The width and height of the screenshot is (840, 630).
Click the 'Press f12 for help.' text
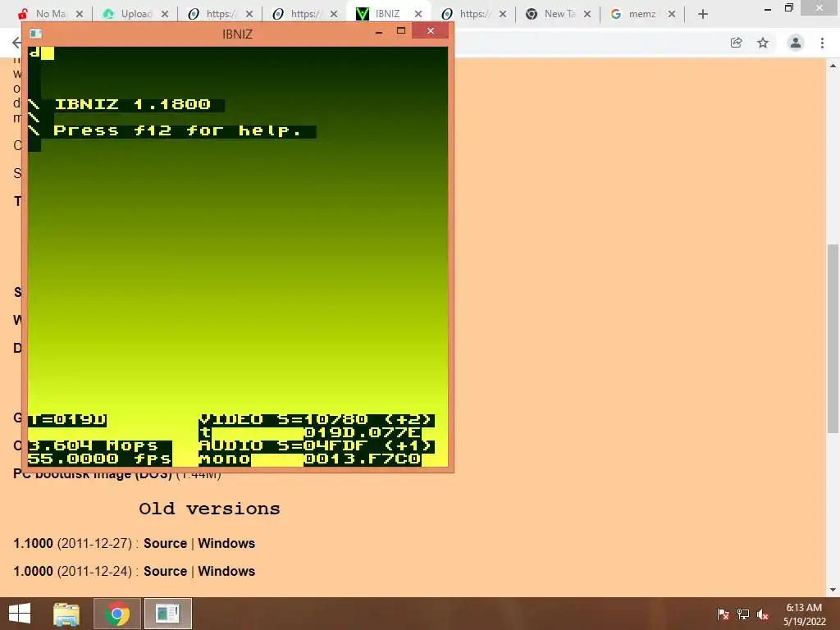[177, 130]
